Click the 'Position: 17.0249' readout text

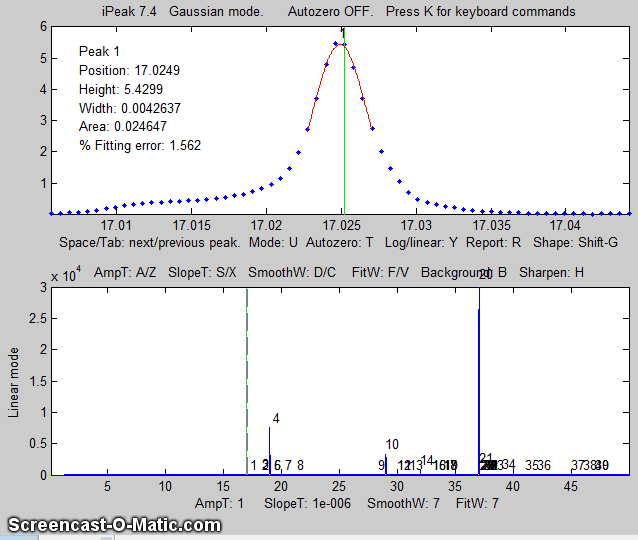coord(127,71)
